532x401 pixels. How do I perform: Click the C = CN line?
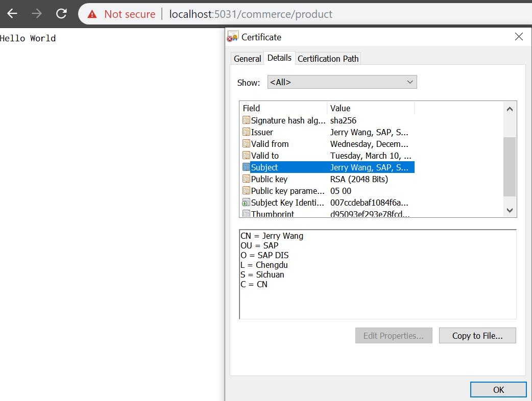pos(254,284)
